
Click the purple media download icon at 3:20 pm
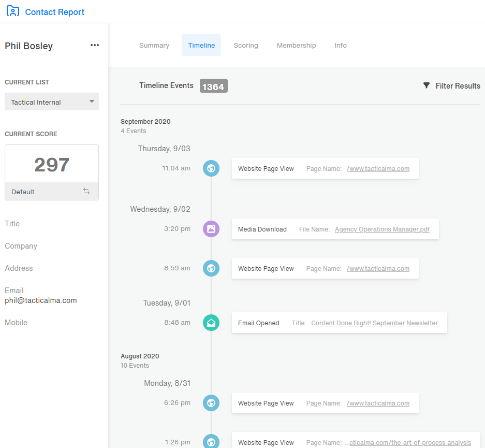211,229
